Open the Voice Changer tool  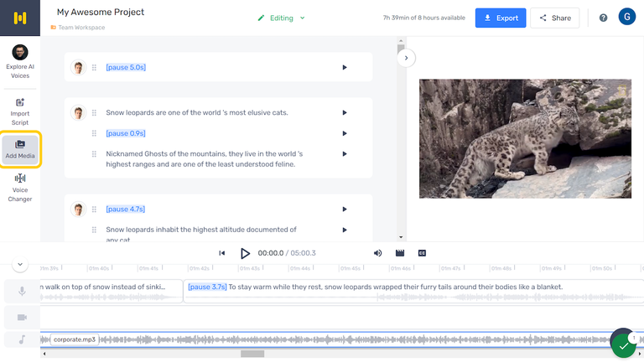pos(20,188)
